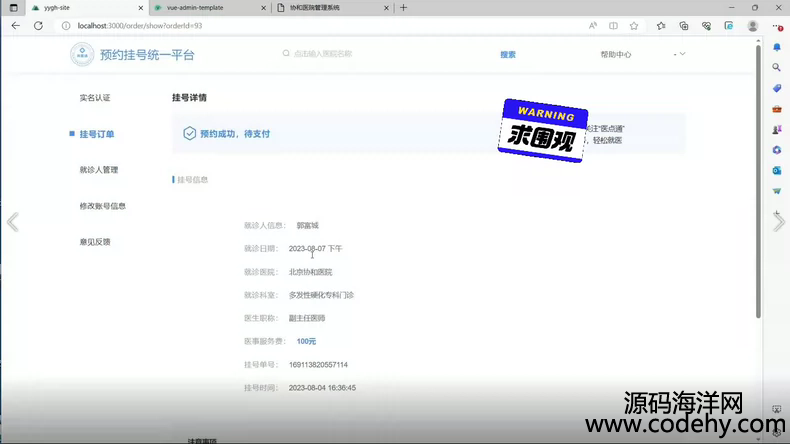Select 挂号订单 in the sidebar
790x444 pixels.
pyautogui.click(x=97, y=134)
